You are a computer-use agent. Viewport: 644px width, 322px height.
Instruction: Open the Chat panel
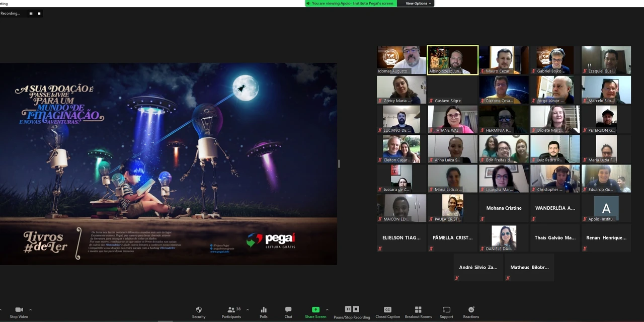[x=288, y=312]
